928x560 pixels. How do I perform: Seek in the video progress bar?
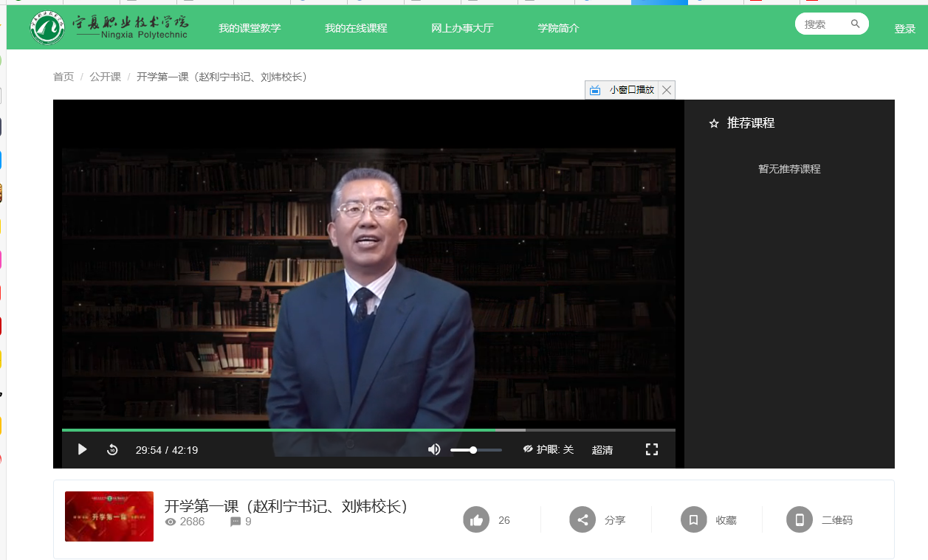pos(368,429)
